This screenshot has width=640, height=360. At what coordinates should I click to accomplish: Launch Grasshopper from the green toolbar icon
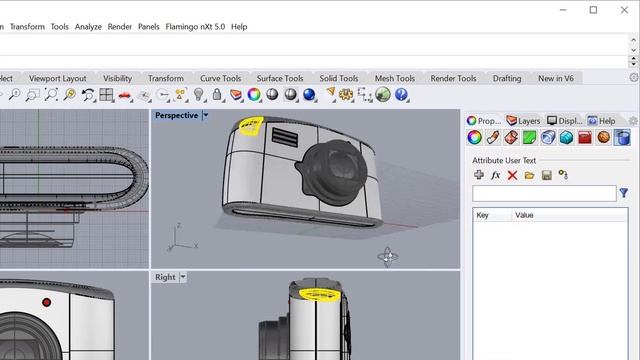click(383, 95)
